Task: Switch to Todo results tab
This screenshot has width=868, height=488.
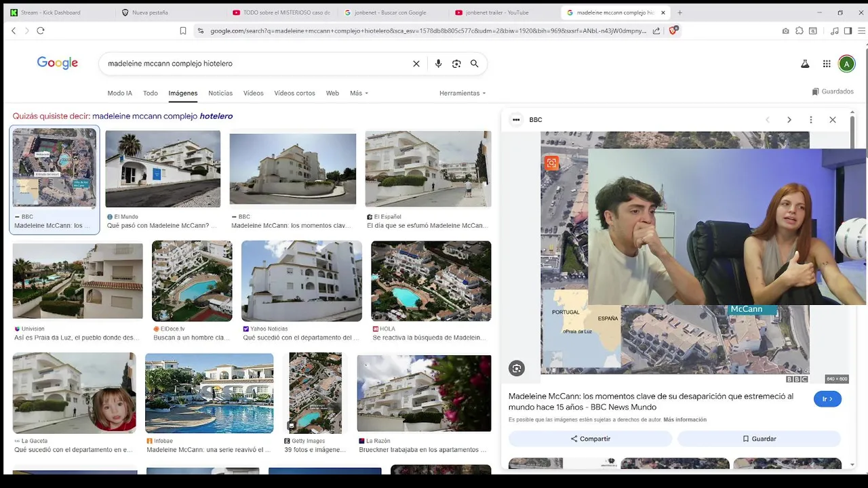Action: tap(151, 93)
